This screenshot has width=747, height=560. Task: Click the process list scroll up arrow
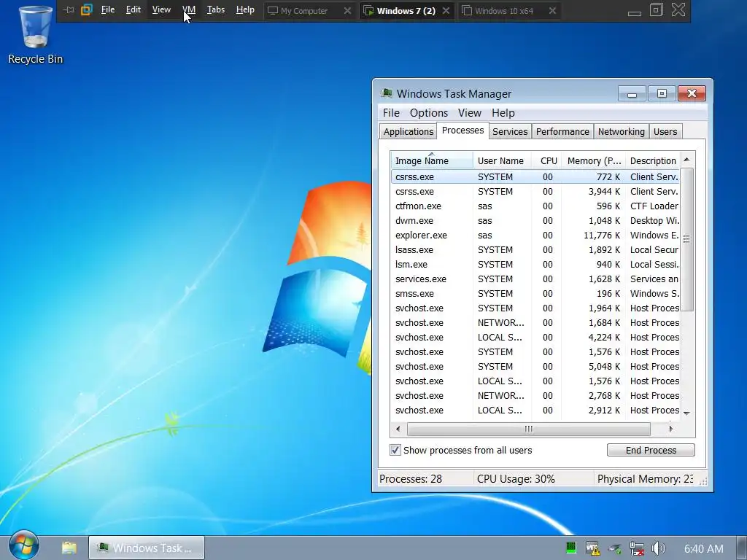point(686,160)
